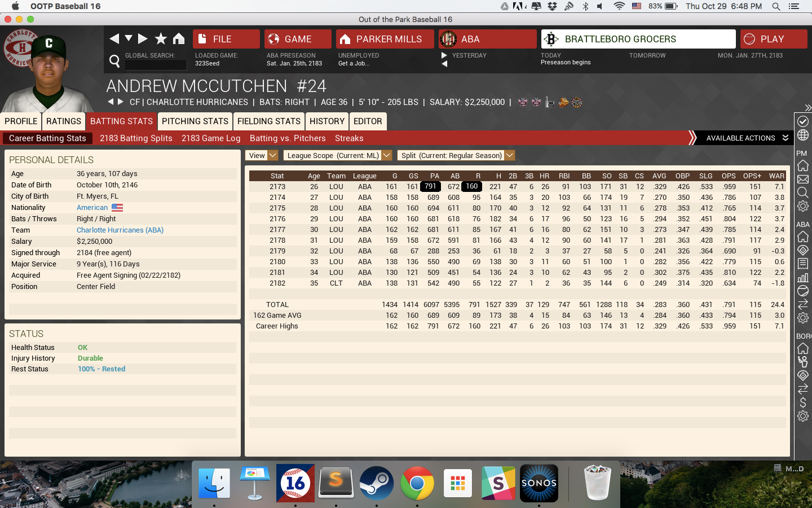
Task: Open the View dropdown
Action: (x=262, y=155)
